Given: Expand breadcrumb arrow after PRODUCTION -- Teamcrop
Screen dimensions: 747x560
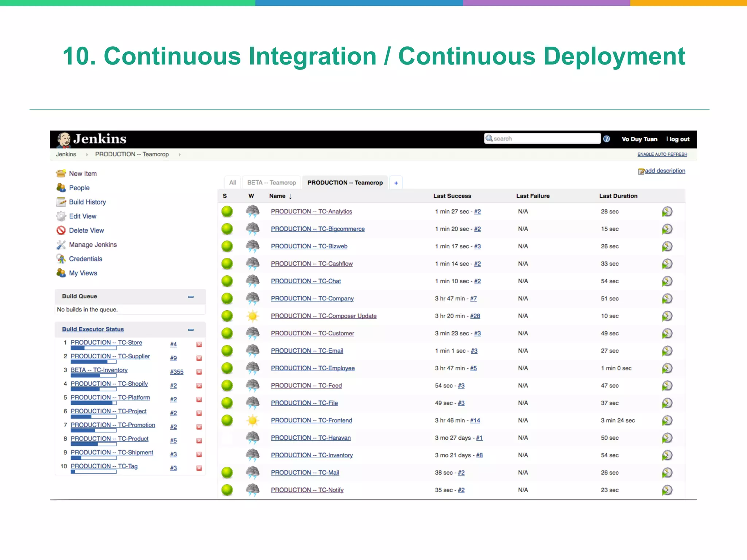Looking at the screenshot, I should pyautogui.click(x=179, y=155).
